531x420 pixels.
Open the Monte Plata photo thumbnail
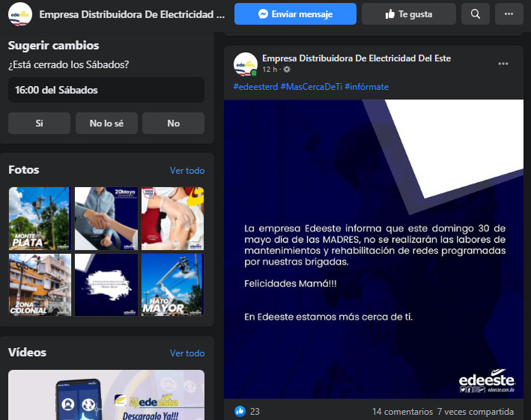[x=39, y=218]
